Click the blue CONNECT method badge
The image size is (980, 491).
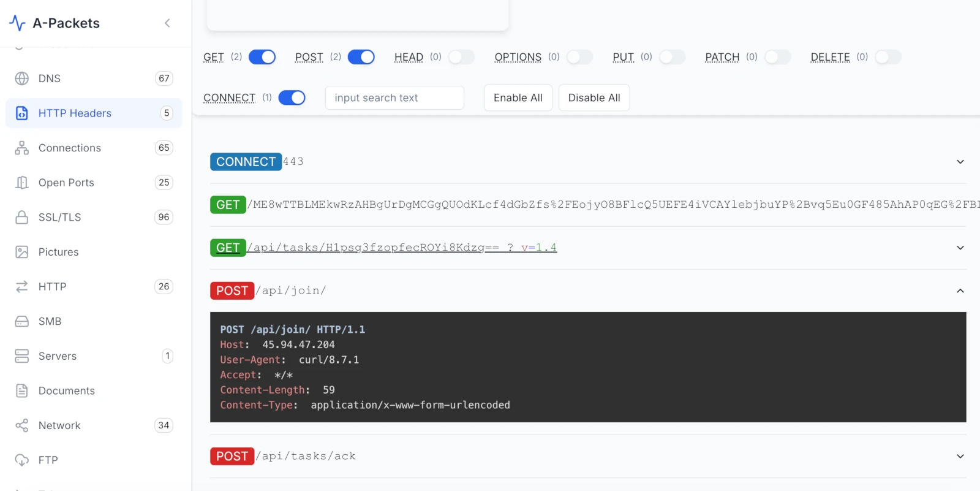246,162
